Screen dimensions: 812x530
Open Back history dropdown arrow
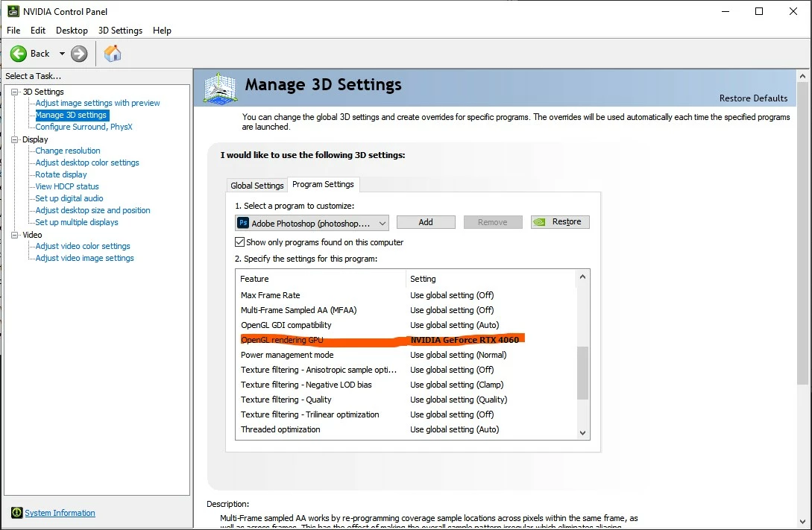pyautogui.click(x=62, y=54)
